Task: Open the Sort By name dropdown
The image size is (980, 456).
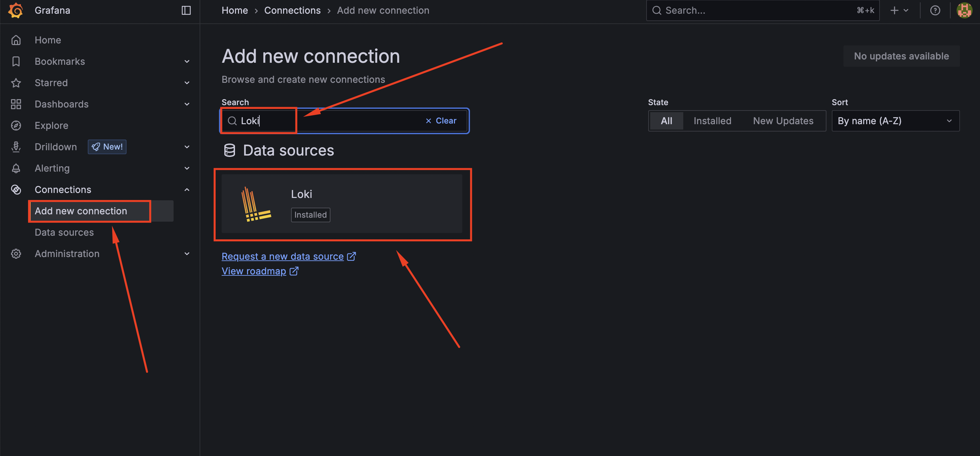Action: pos(895,121)
